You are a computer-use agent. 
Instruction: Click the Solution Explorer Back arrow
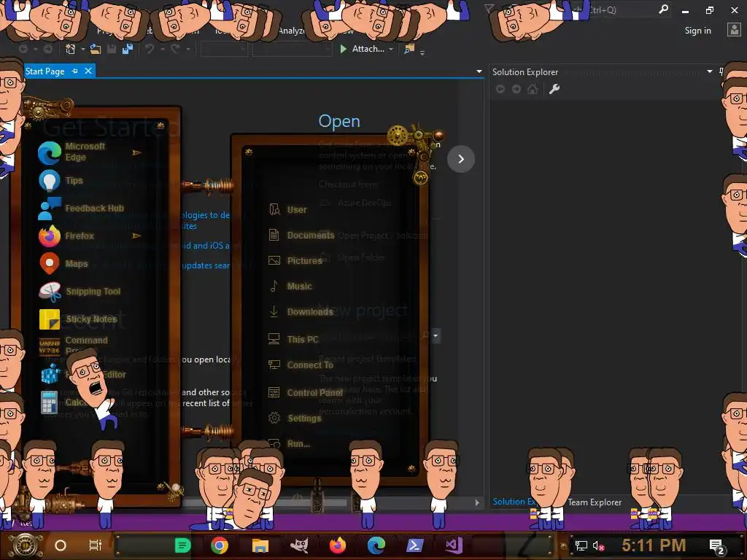[x=500, y=89]
